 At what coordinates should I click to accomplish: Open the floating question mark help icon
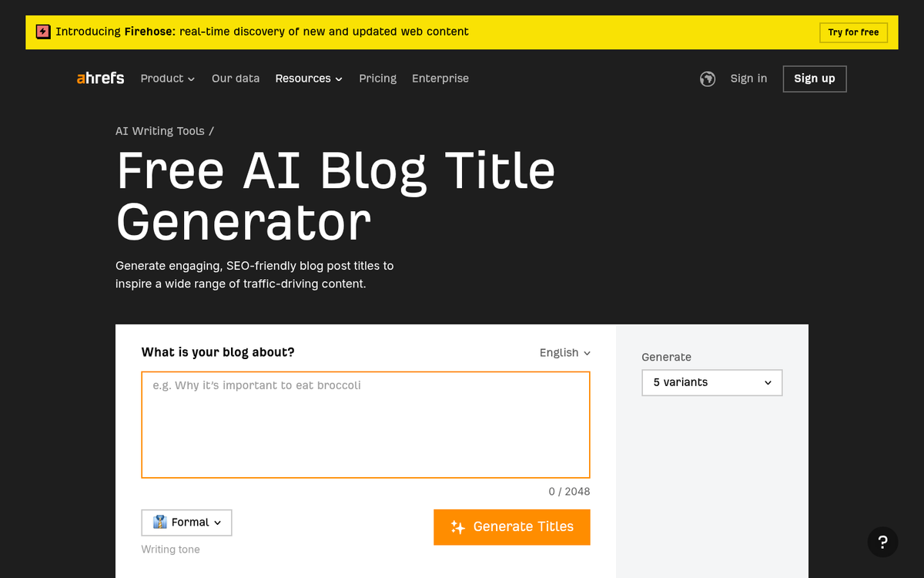coord(882,542)
